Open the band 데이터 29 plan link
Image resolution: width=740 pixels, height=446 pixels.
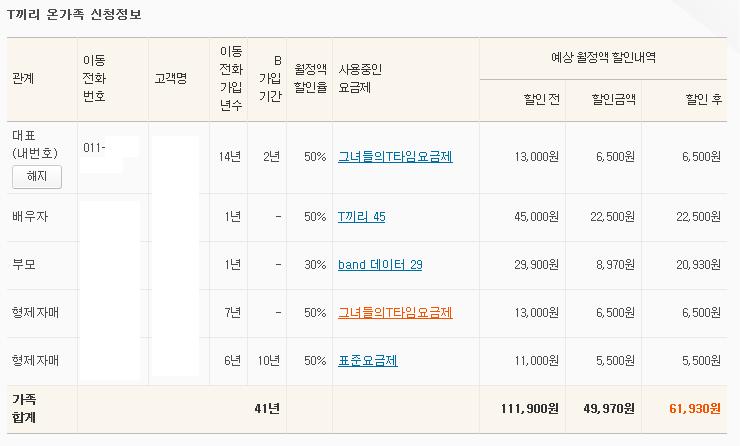click(380, 265)
